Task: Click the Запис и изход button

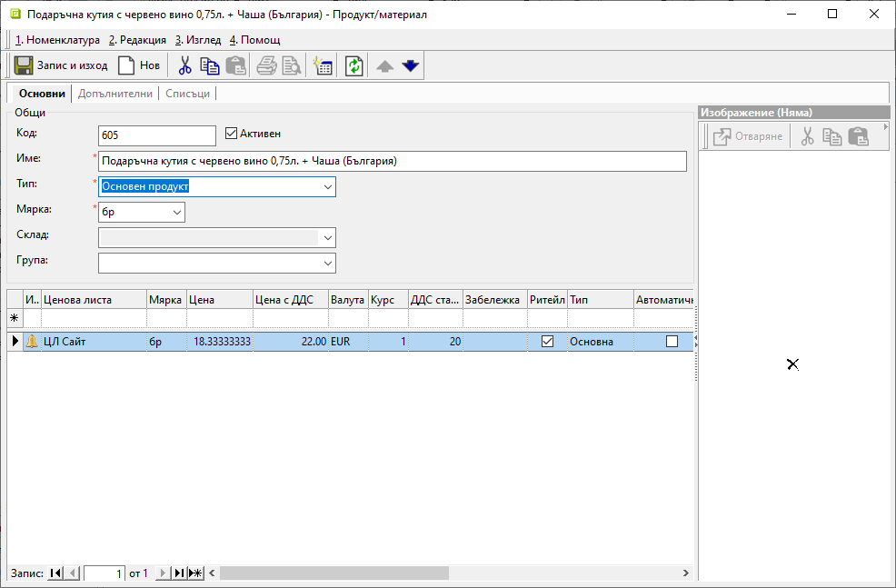Action: click(62, 65)
